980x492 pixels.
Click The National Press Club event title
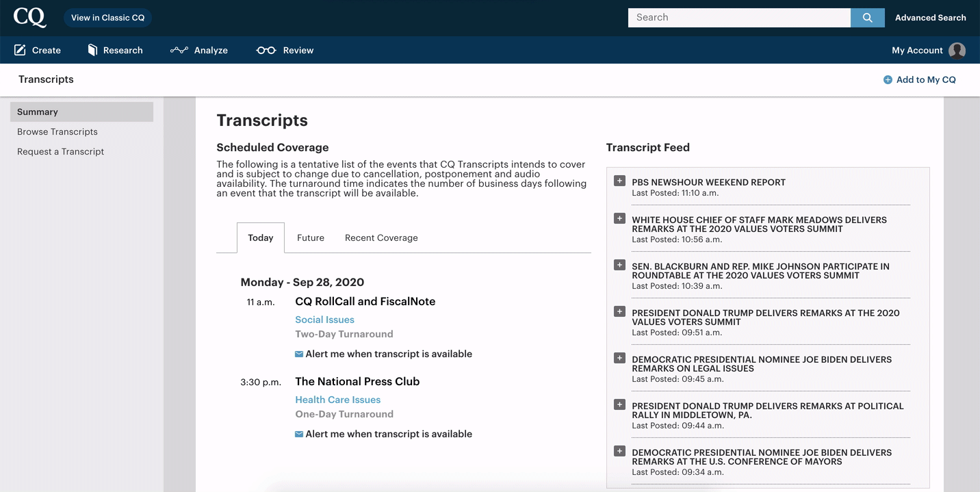(x=357, y=382)
